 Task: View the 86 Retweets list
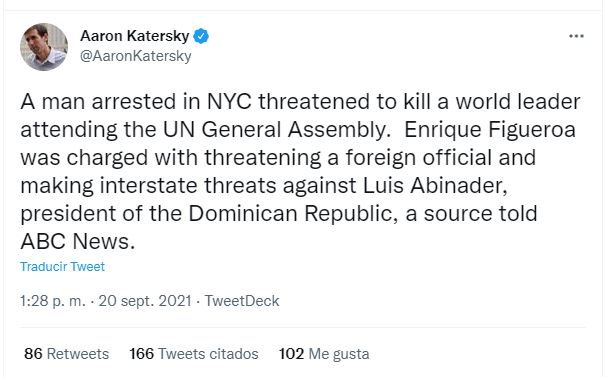67,354
